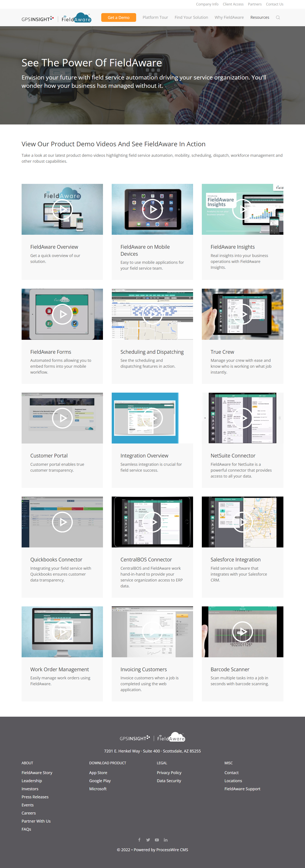Select the Quickbooks Connector card title
Screen dimensions: 305x868
pos(56,559)
